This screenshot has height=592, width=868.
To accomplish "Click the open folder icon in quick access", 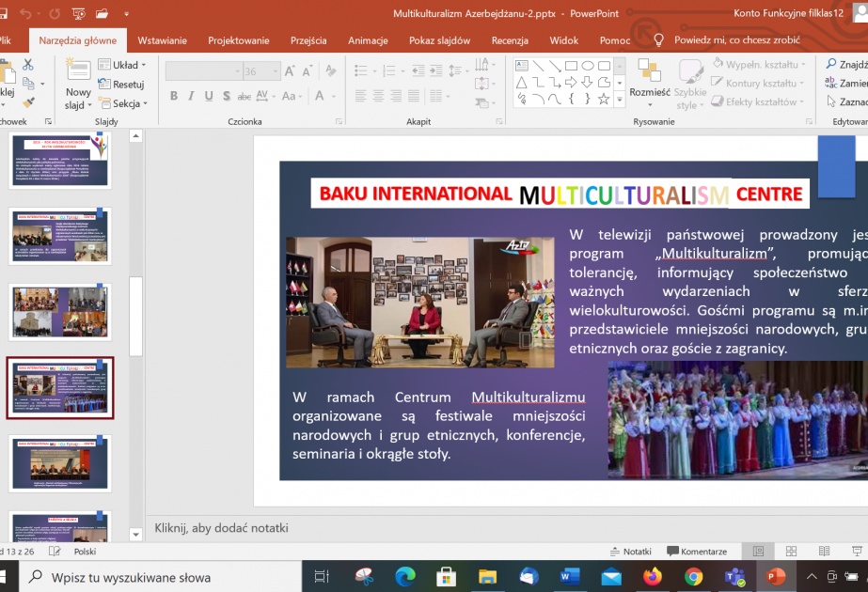I will point(102,13).
